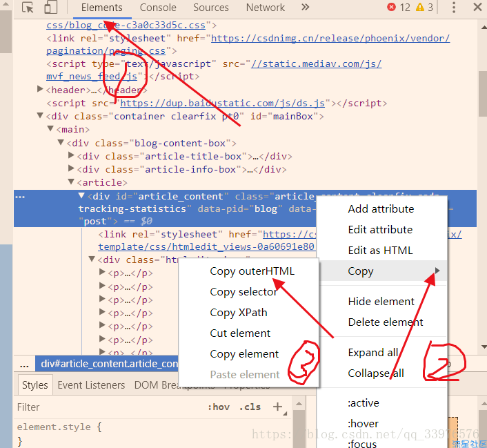The height and width of the screenshot is (448, 487).
Task: Switch to the Console tab
Action: pos(158,8)
